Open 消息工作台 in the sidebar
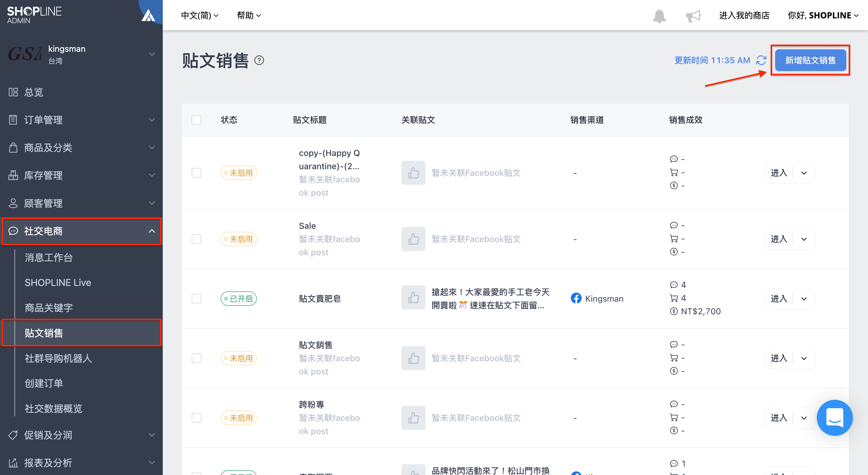Screen dimensions: 868x475 (x=49, y=258)
